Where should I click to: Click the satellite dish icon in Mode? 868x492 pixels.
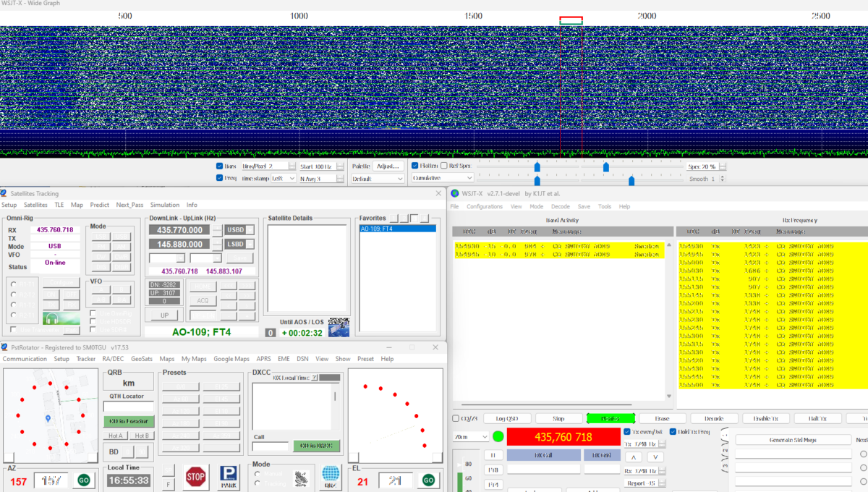click(301, 478)
